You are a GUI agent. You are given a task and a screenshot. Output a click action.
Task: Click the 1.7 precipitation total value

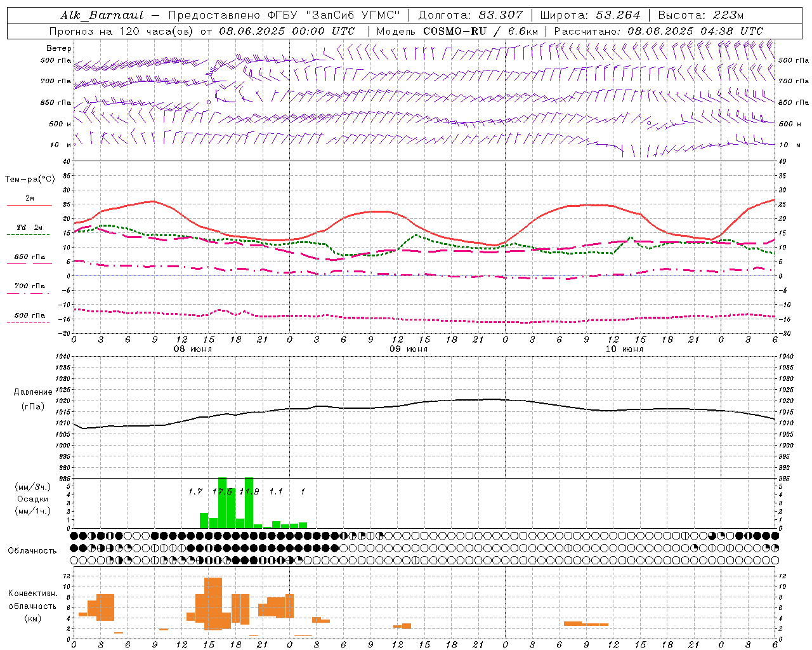coord(195,491)
